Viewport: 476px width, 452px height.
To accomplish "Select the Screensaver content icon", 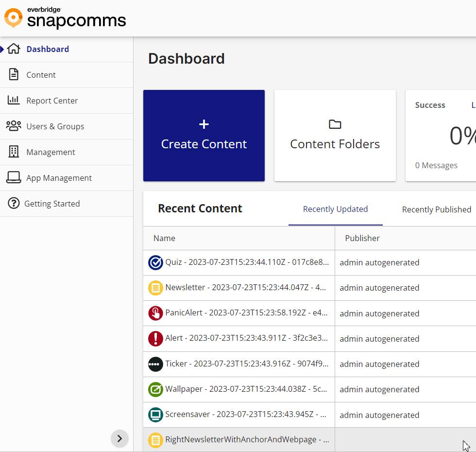I will 155,414.
